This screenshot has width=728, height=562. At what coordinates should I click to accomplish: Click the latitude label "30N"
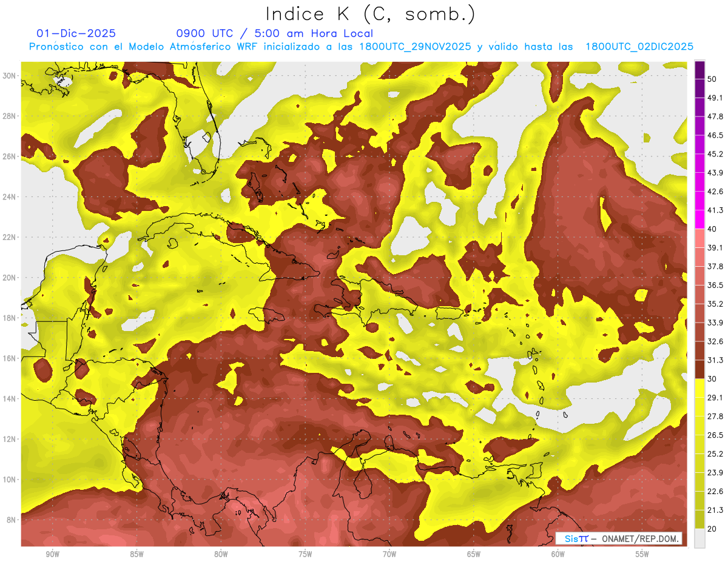point(10,75)
